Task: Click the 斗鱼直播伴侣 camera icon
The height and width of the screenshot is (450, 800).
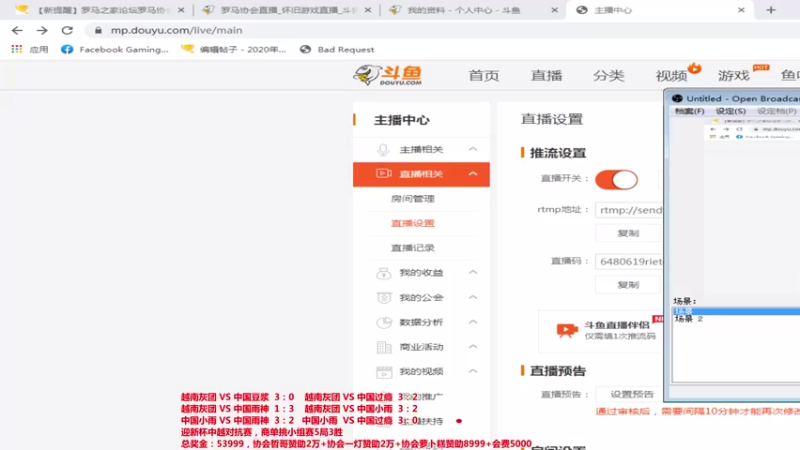Action: click(x=567, y=331)
